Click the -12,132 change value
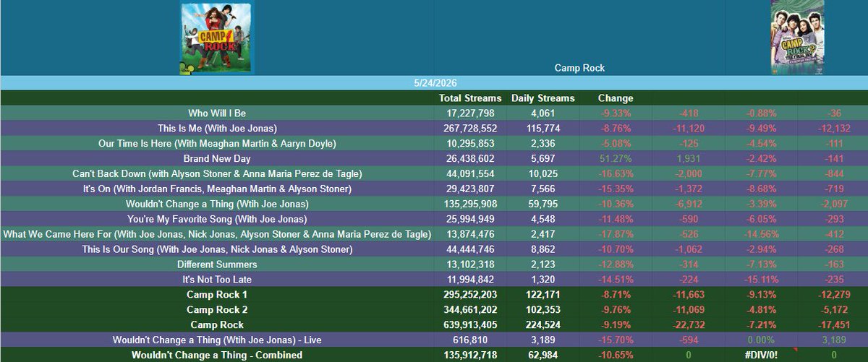868x362 pixels. (833, 129)
